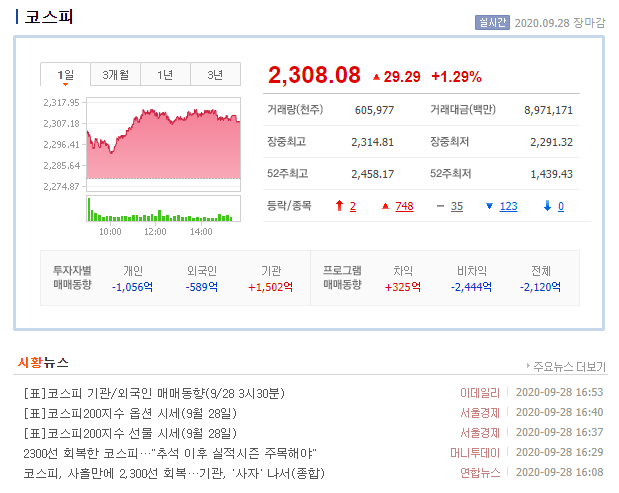Open news 코스피, 사흘만에 2,300선 회복
This screenshot has width=619, height=493.
pos(174,473)
